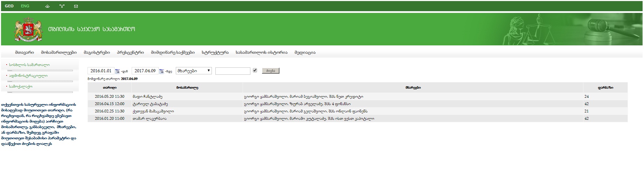Viewport: 644px width, 169px height.
Task: Open მოსამართლეები menu item
Action: coord(59,52)
